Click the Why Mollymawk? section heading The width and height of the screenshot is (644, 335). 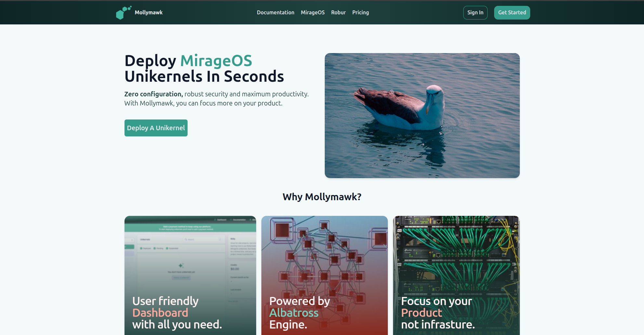point(322,197)
